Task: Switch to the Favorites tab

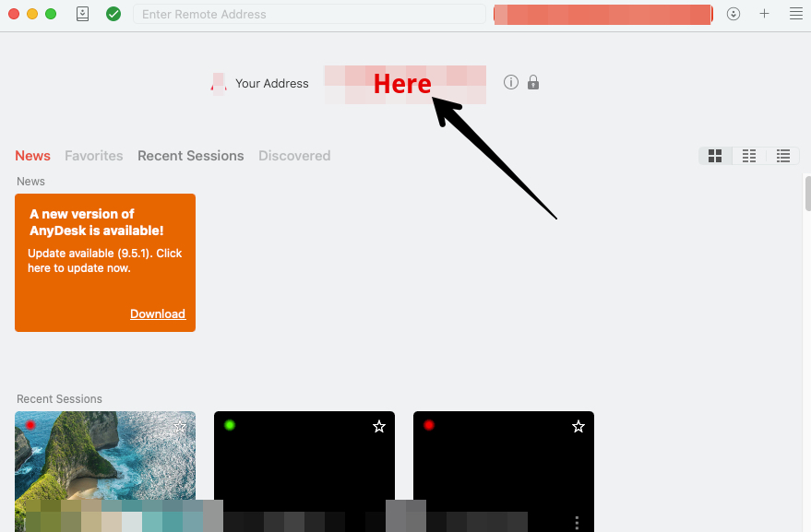Action: coord(93,156)
